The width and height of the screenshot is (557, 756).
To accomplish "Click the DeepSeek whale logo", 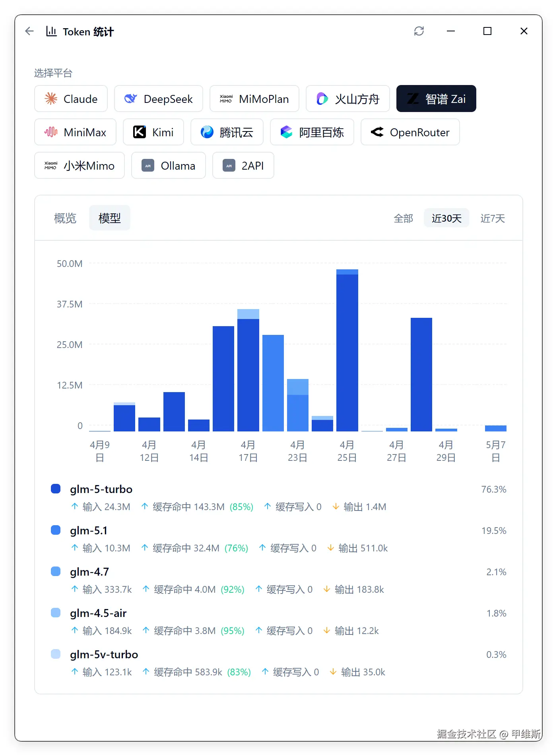I will point(131,99).
